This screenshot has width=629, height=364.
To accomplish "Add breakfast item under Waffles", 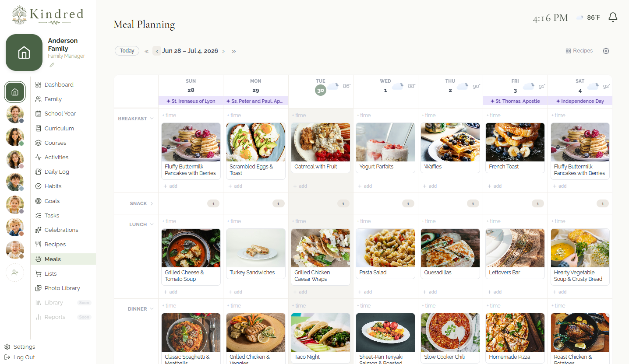I will tap(430, 186).
